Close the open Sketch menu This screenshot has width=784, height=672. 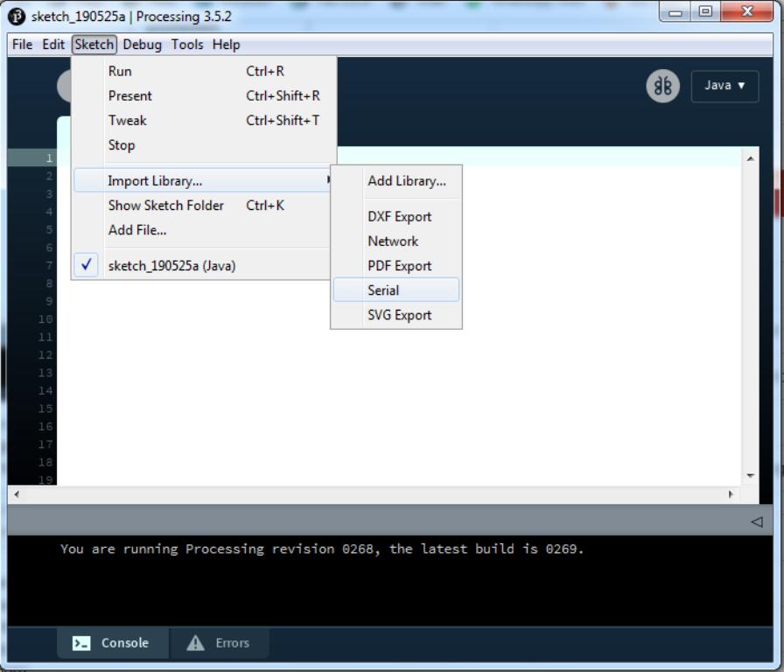94,45
